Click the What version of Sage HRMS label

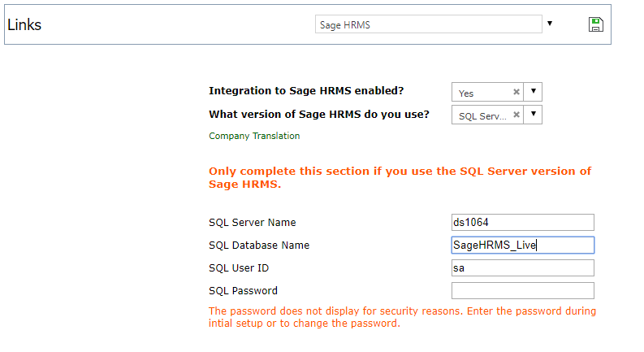click(x=318, y=115)
